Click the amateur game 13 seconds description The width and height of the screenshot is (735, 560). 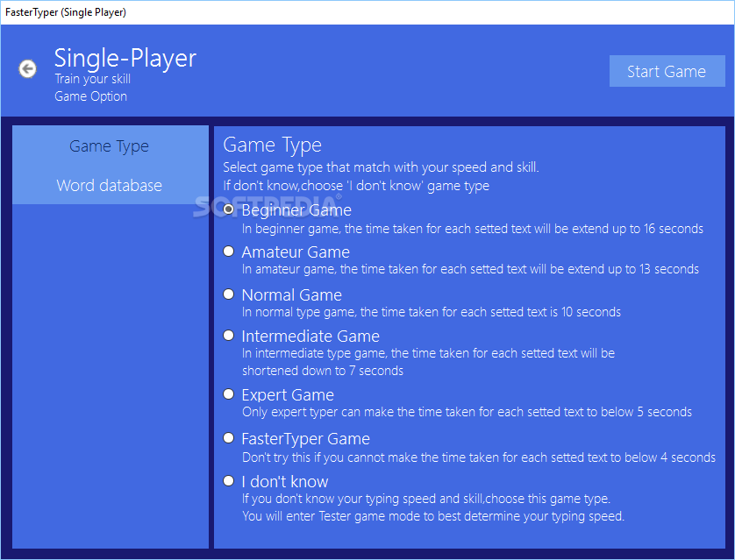coord(470,269)
